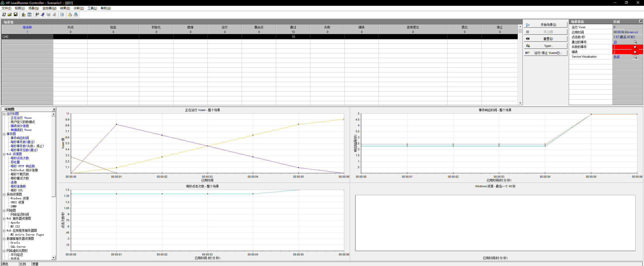The image size is (644, 266).
Task: Collapse the Web 应用程序服务器图 tree node
Action: point(4,231)
